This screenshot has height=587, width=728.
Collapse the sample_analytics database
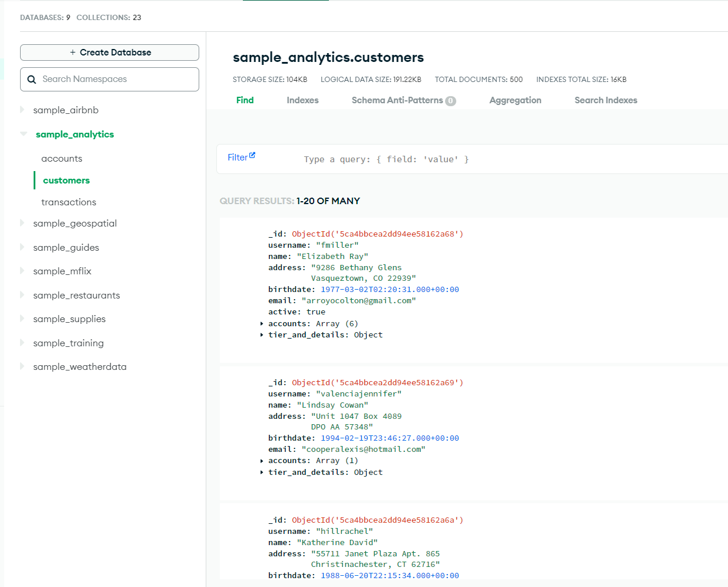coord(24,134)
